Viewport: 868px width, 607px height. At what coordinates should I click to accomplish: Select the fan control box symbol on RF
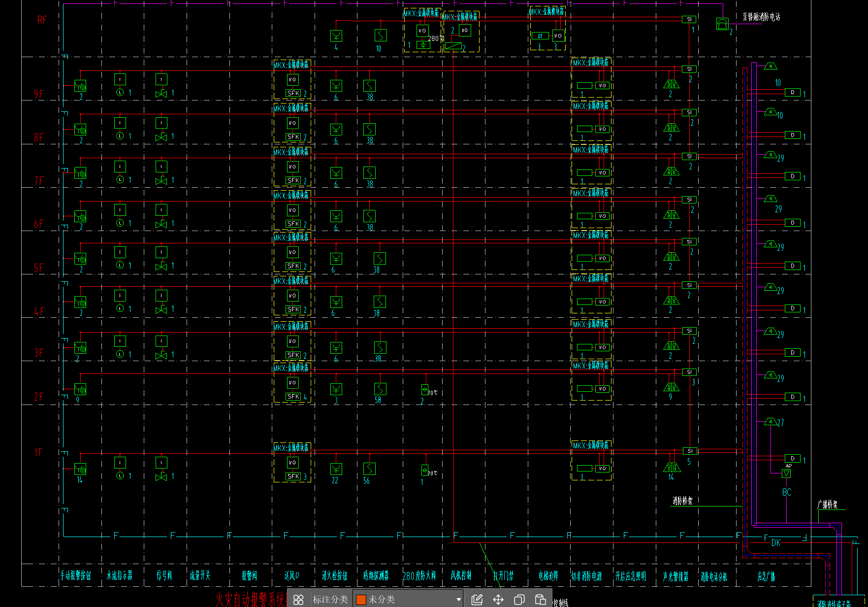[x=453, y=46]
